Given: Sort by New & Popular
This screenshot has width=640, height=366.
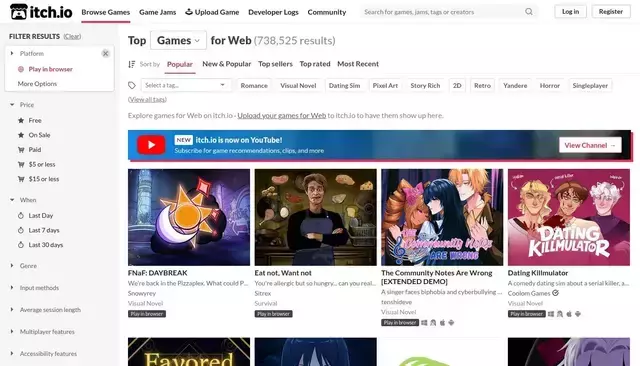Looking at the screenshot, I should [227, 64].
